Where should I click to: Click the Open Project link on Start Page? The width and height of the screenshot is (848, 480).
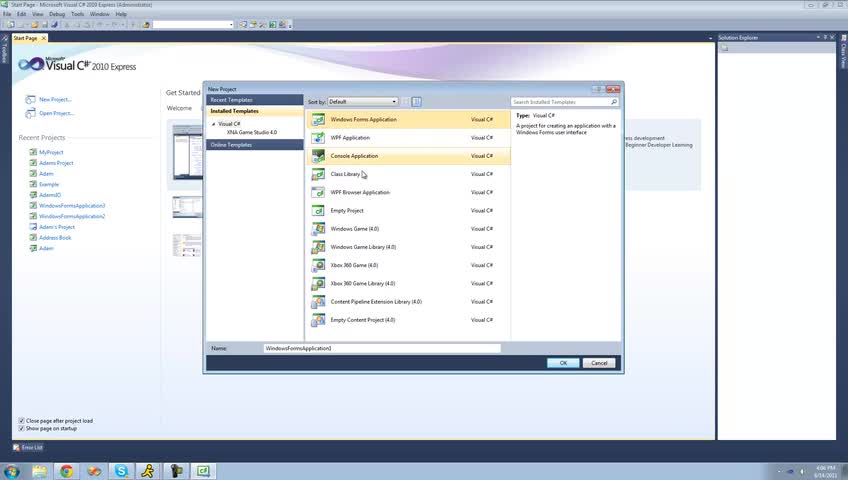point(56,114)
